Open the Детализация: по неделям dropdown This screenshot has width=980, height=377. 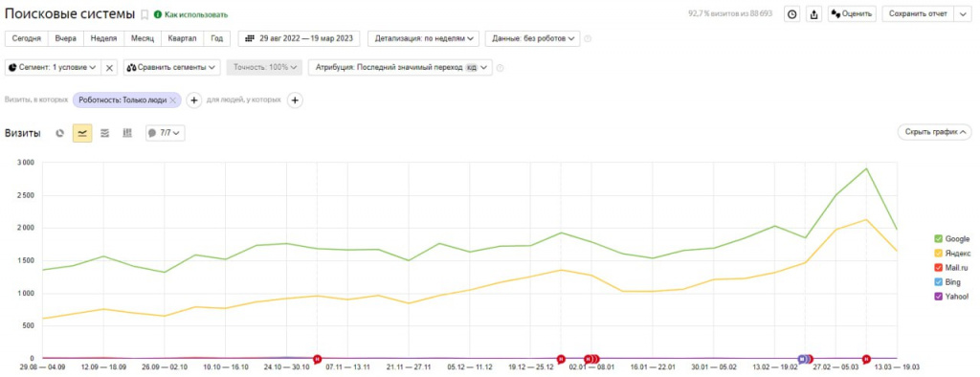point(424,38)
